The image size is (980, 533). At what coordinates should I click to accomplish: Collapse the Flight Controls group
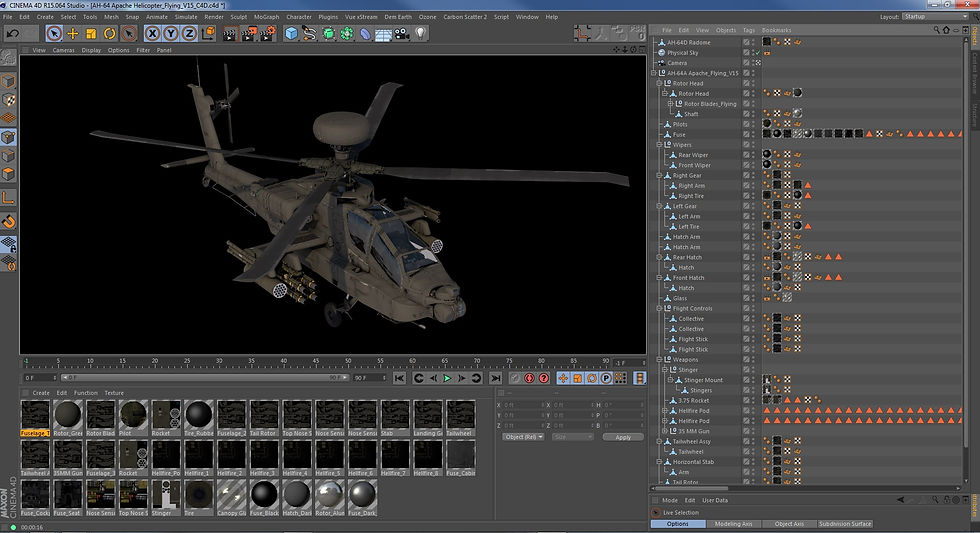tap(659, 309)
